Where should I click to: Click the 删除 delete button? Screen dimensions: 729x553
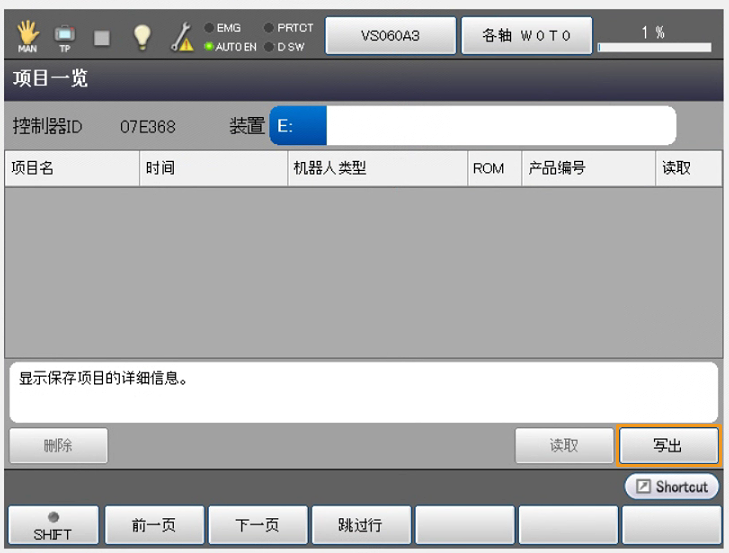59,446
